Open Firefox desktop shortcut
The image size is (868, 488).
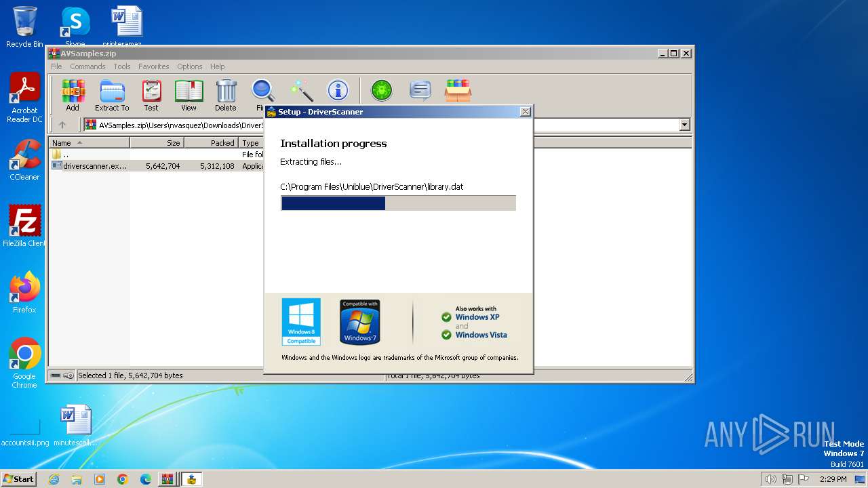coord(24,293)
